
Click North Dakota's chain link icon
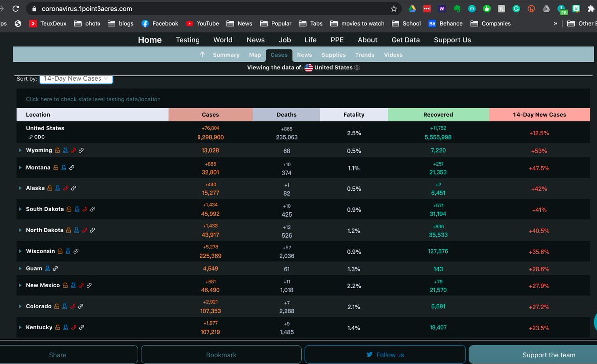(92, 230)
